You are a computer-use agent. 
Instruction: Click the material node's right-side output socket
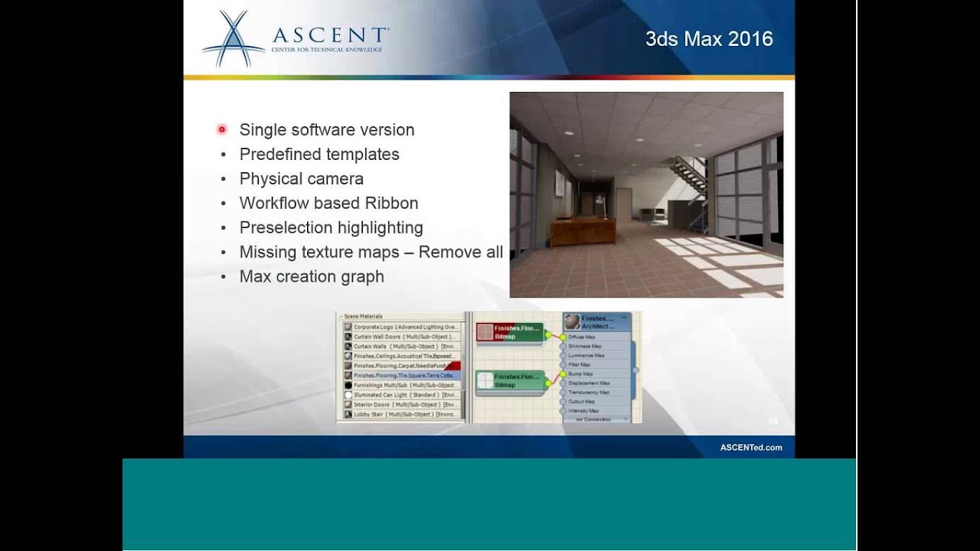pos(635,370)
